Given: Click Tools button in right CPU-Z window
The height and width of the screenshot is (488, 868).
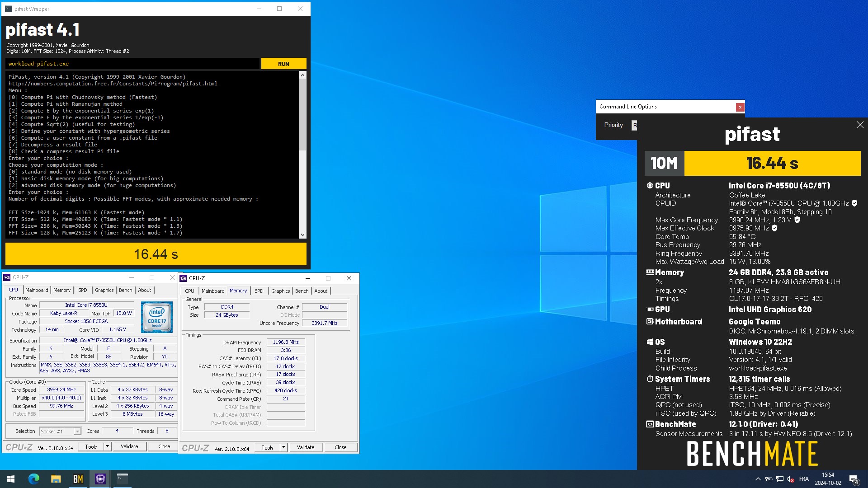Looking at the screenshot, I should [x=267, y=447].
